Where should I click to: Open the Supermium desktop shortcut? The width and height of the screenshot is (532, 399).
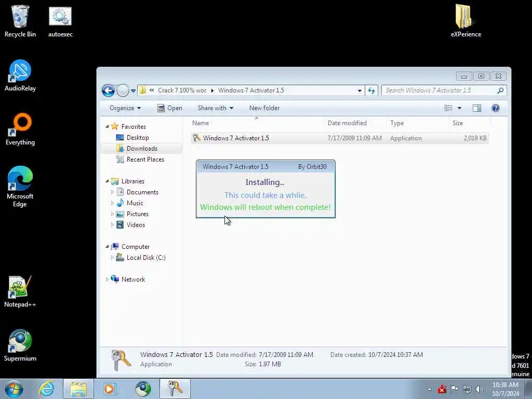[20, 345]
